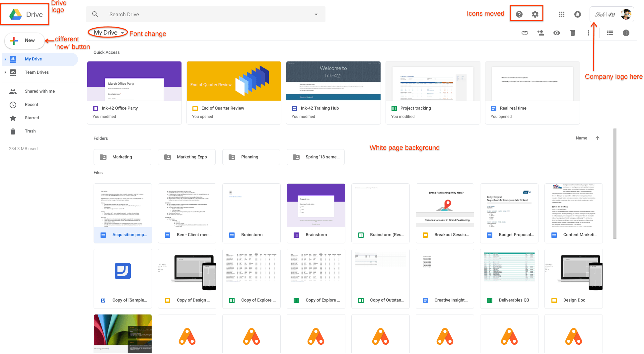
Task: Open the notifications bell icon
Action: pyautogui.click(x=578, y=14)
